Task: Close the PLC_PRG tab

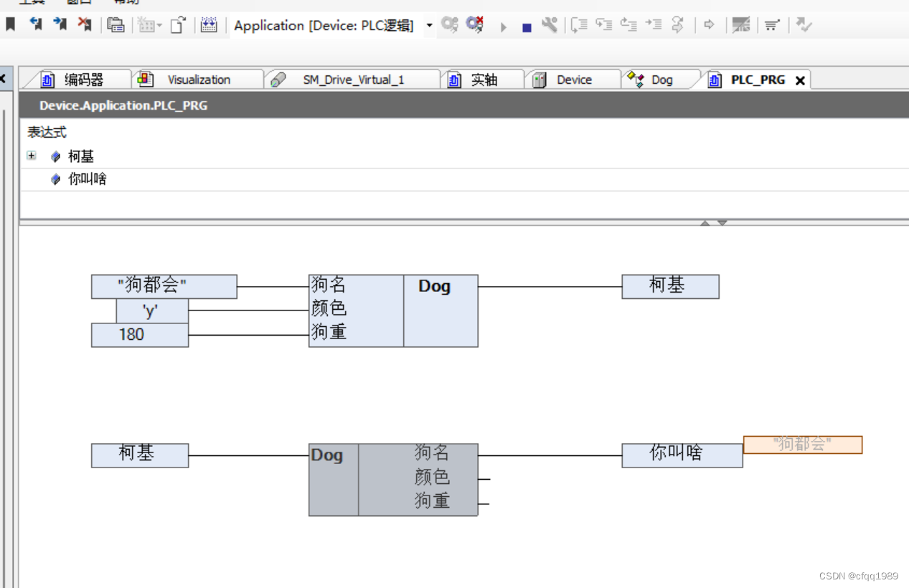Action: coord(800,80)
